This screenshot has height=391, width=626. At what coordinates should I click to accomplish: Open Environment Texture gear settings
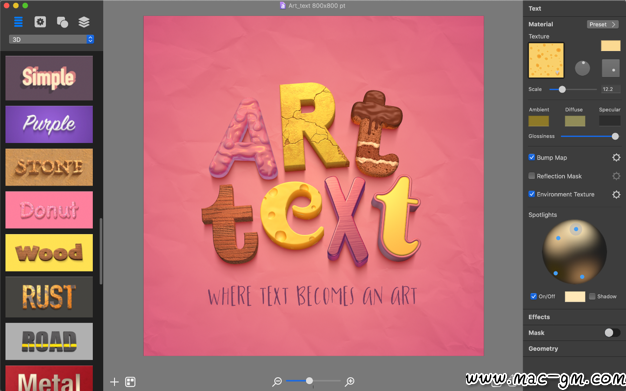[x=616, y=194]
